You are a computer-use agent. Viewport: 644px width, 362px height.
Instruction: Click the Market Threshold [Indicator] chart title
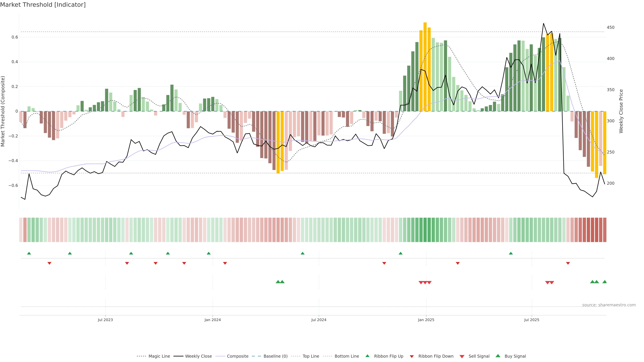[43, 5]
